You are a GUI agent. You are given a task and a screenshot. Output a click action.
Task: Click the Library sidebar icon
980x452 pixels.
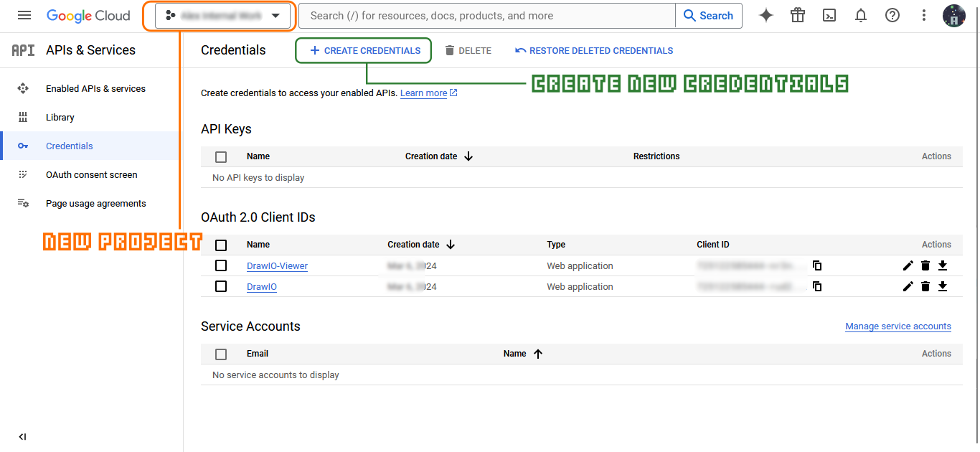pos(23,117)
